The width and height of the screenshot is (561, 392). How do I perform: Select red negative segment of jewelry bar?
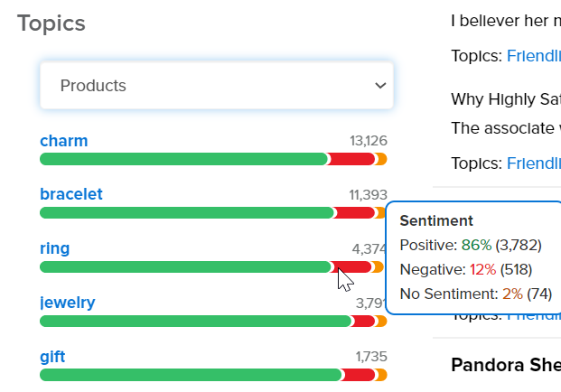pos(364,321)
